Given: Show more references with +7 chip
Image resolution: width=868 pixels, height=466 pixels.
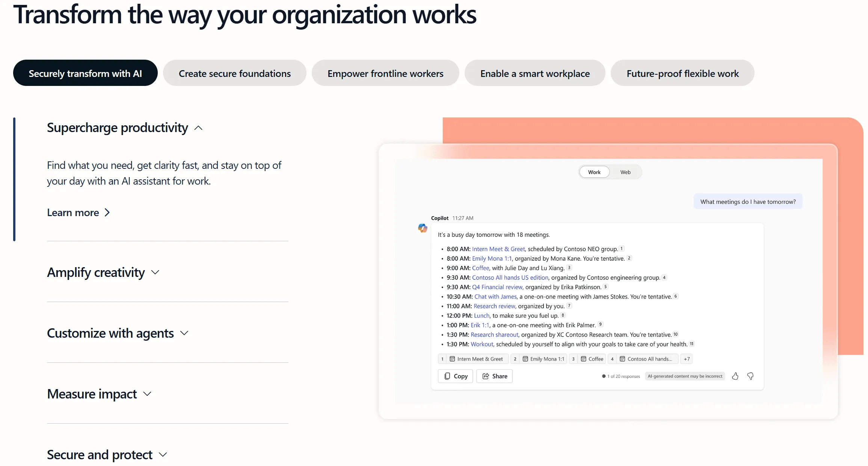Looking at the screenshot, I should click(687, 359).
